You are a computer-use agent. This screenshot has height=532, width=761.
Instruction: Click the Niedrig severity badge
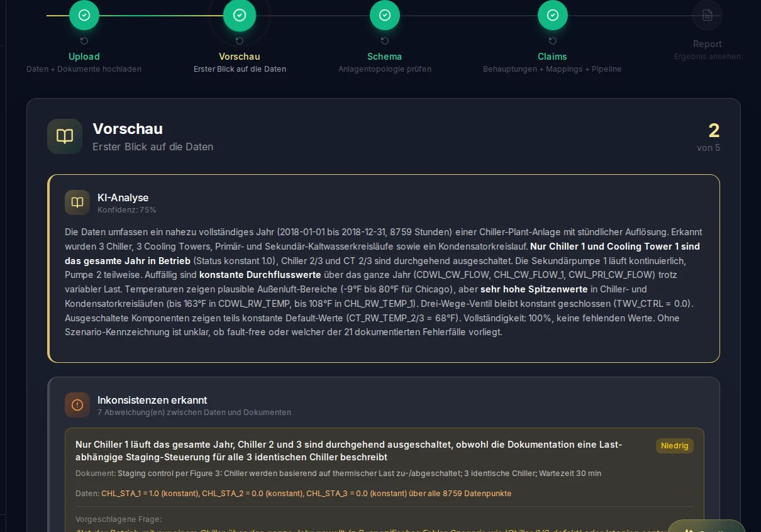(x=675, y=446)
